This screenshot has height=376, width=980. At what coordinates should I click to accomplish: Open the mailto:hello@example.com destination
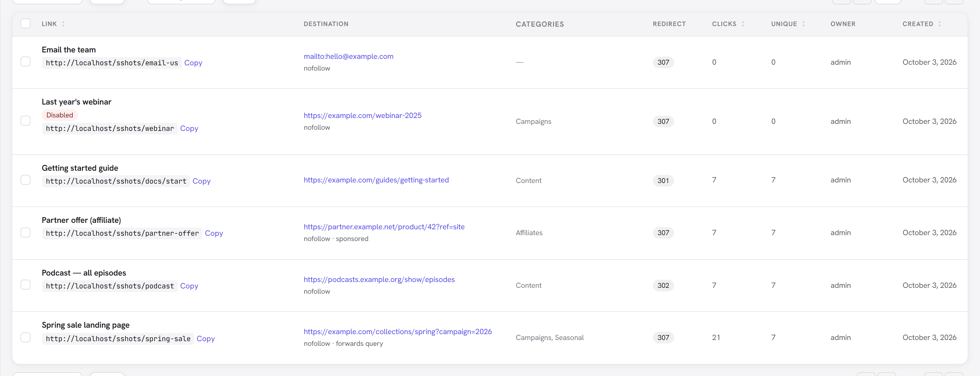348,56
